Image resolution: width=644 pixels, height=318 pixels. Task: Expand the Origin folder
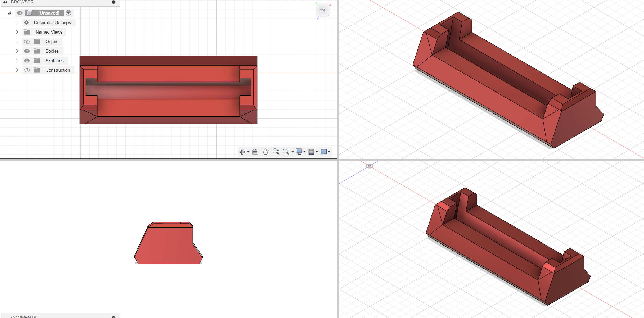tap(17, 42)
